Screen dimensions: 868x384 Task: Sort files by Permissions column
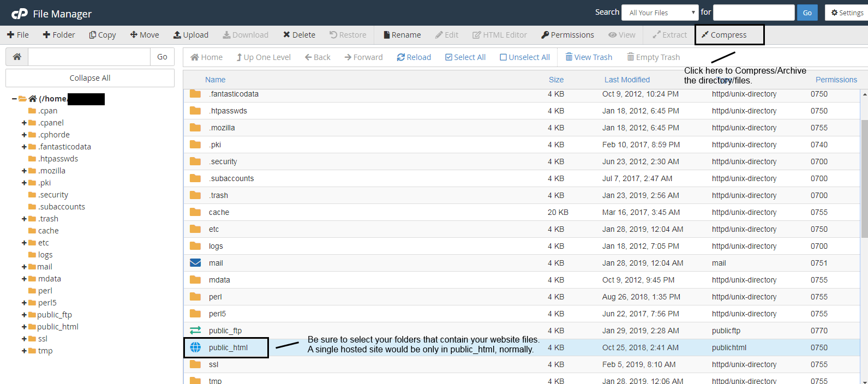(836, 80)
